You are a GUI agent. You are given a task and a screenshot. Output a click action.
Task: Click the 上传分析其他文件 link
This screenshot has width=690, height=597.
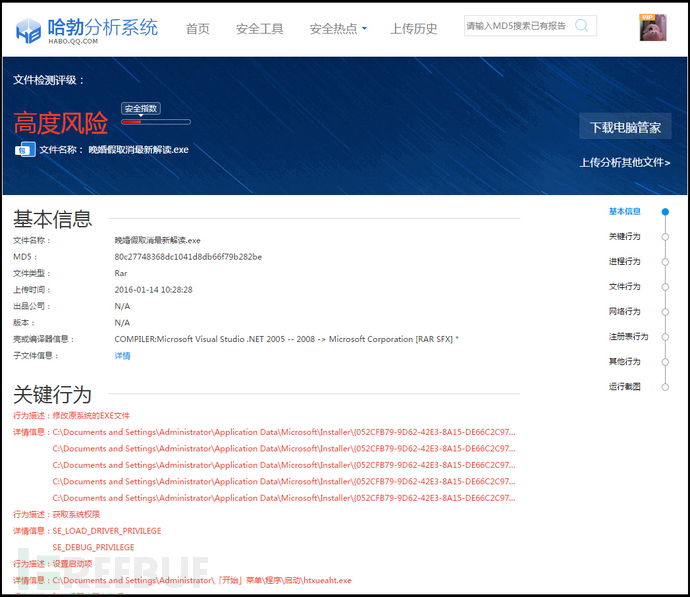click(x=625, y=162)
